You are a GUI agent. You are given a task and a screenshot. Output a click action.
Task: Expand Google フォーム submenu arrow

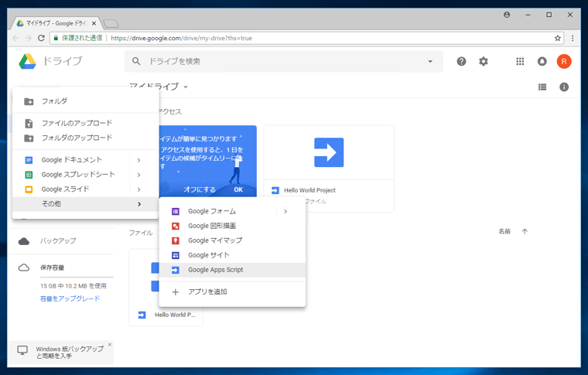coord(285,211)
